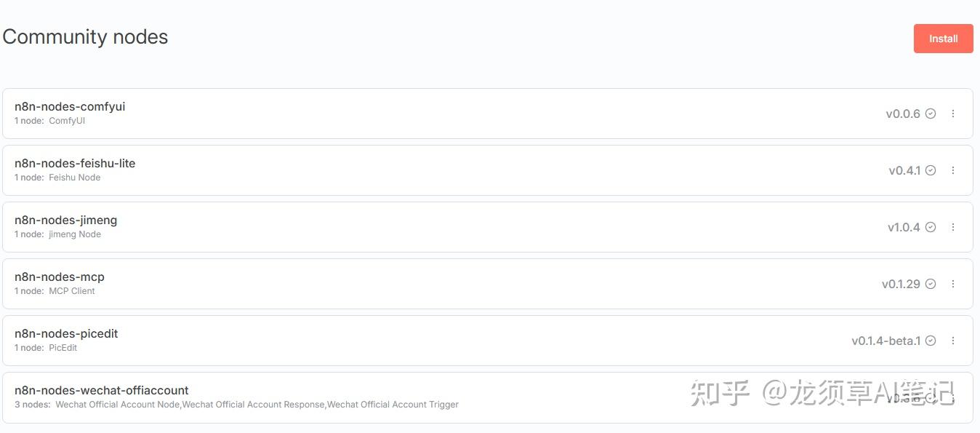Click checkmark icon next to v1.0.4
This screenshot has width=980, height=433.
tap(931, 227)
